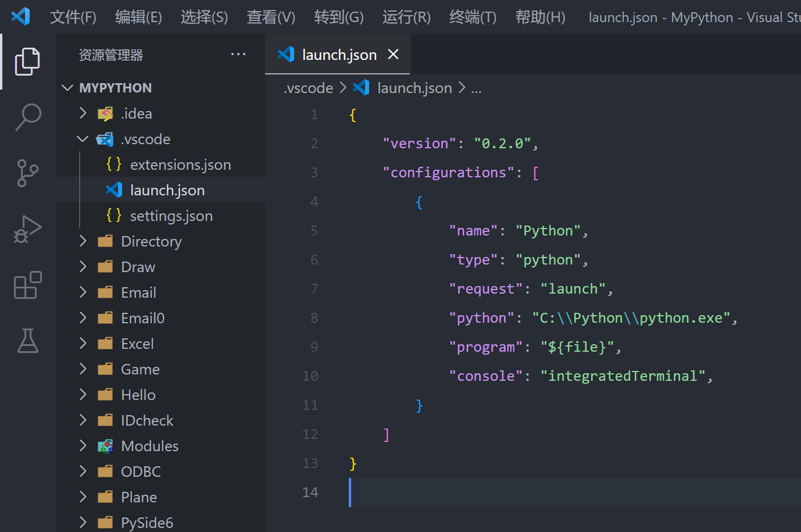This screenshot has width=801, height=532.
Task: Open the 转到(G) menu
Action: pyautogui.click(x=339, y=17)
